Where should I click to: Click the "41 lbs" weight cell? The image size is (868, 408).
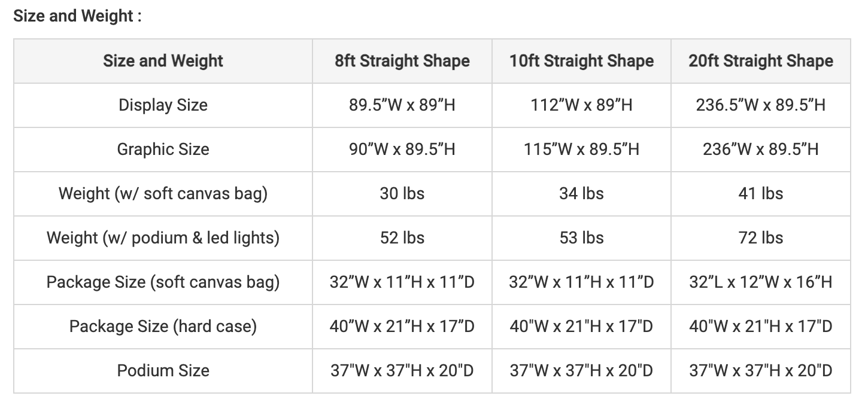pyautogui.click(x=760, y=194)
